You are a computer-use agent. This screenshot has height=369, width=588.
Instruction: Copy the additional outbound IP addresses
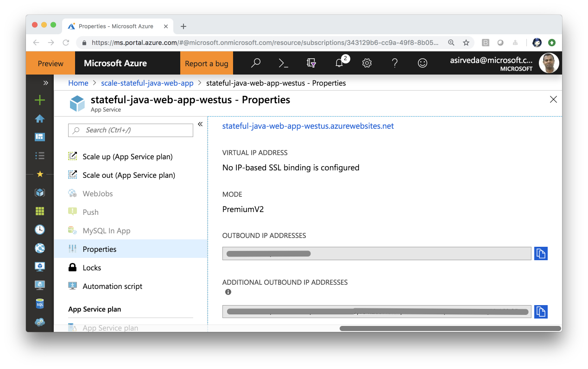[x=541, y=312]
